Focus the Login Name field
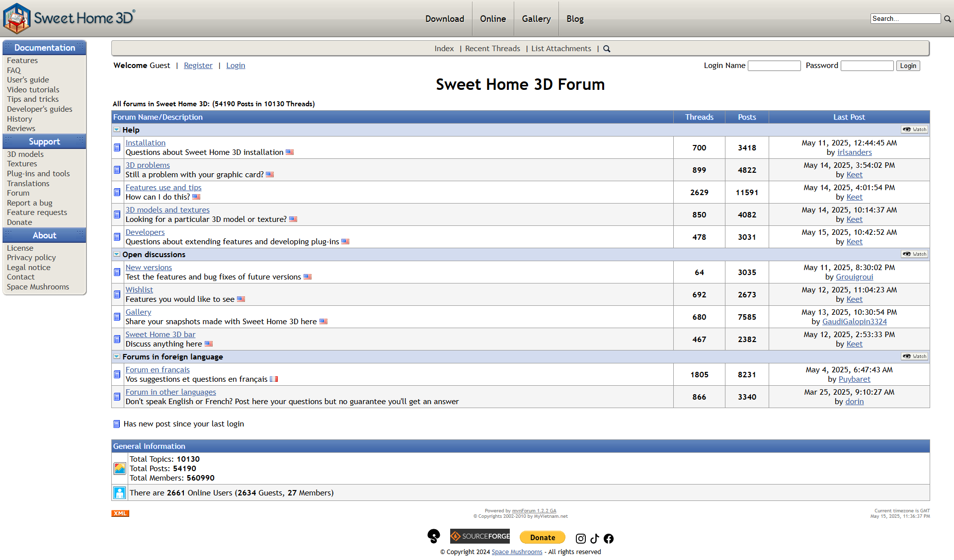The image size is (954, 560). (x=774, y=66)
